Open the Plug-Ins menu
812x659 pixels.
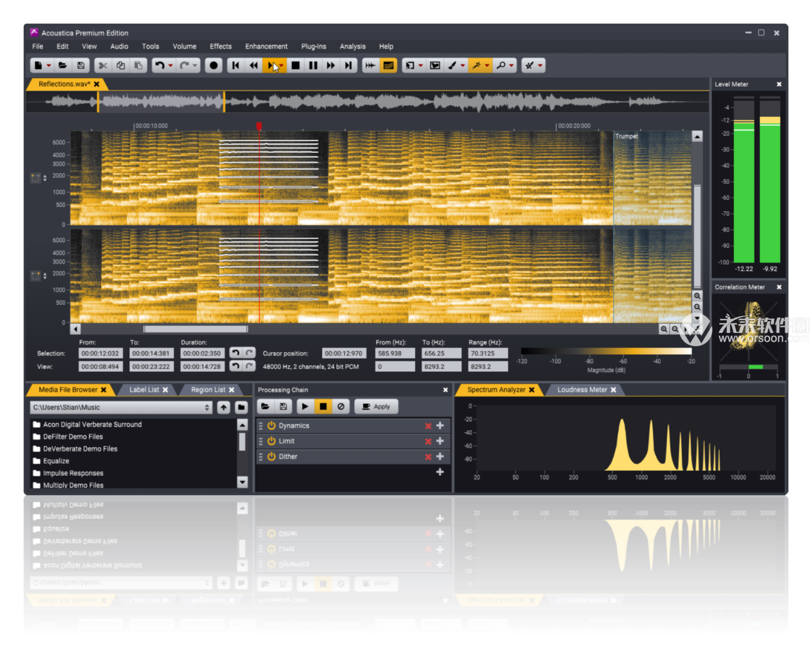314,46
